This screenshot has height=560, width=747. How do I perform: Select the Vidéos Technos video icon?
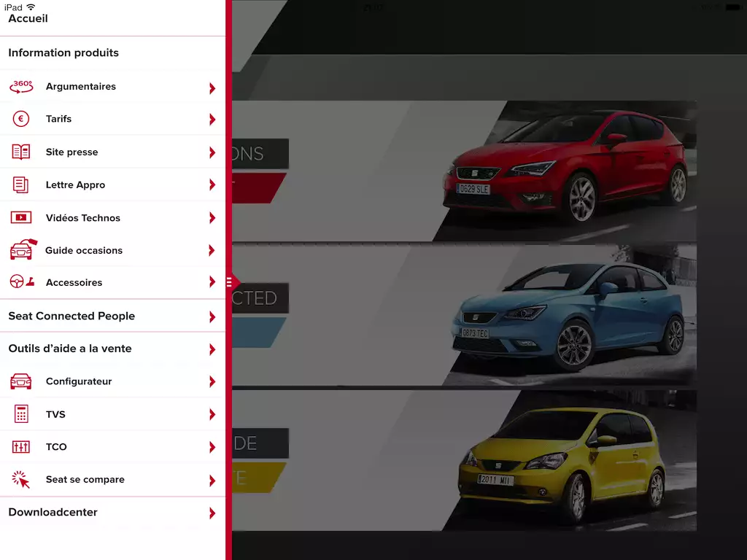click(20, 217)
